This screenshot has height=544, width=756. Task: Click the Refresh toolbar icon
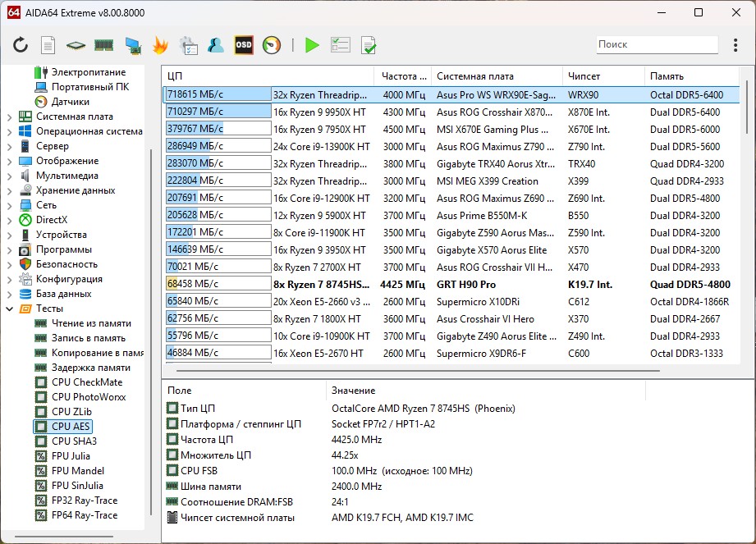(21, 45)
